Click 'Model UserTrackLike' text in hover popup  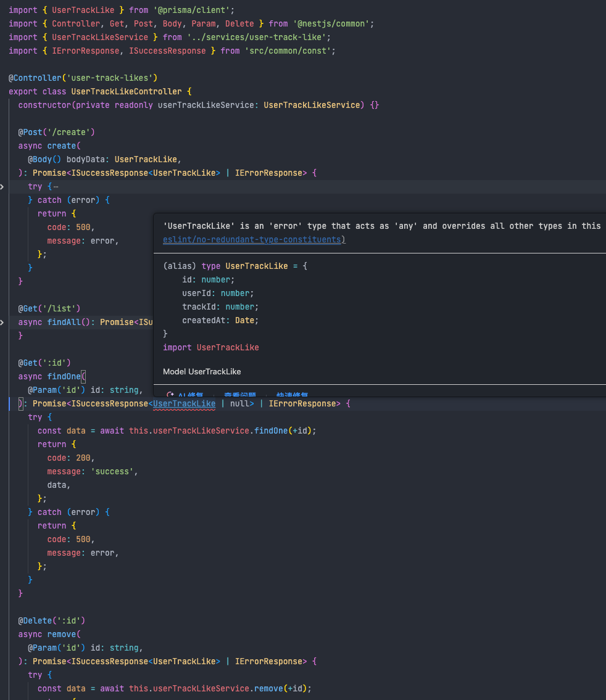coord(202,371)
